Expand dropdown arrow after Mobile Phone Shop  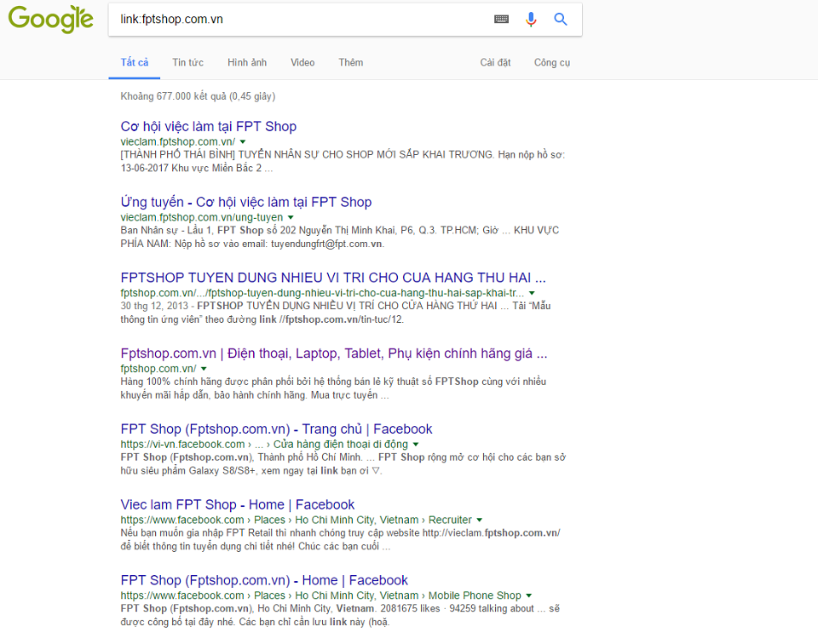click(529, 595)
